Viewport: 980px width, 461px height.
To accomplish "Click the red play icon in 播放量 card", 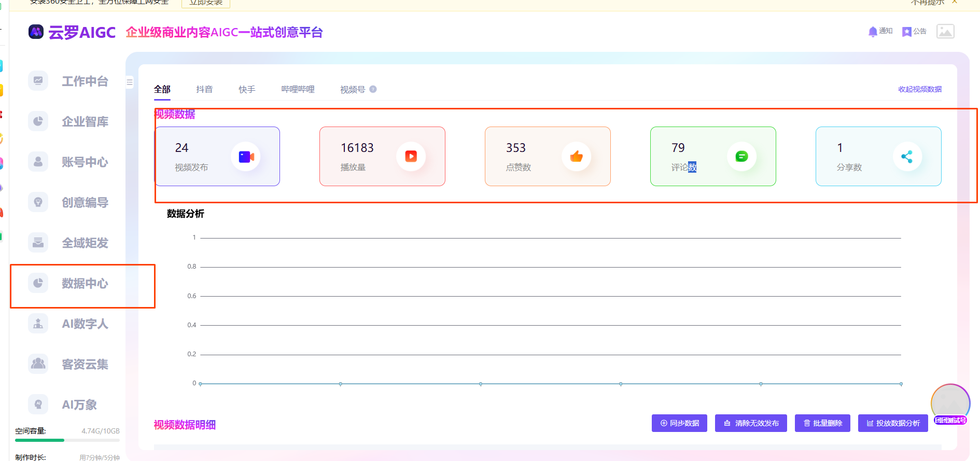I will tap(411, 157).
